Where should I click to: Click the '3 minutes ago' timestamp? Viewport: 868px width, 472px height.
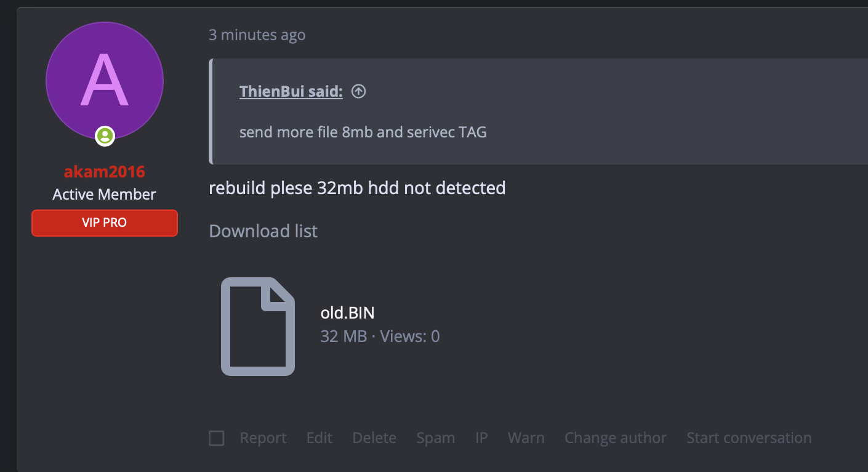pyautogui.click(x=257, y=35)
